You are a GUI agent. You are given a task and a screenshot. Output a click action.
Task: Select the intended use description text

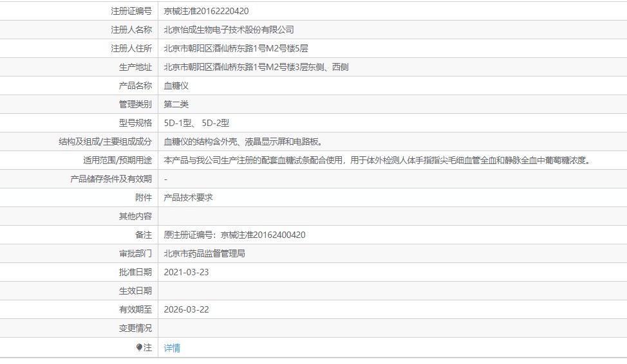tap(377, 160)
